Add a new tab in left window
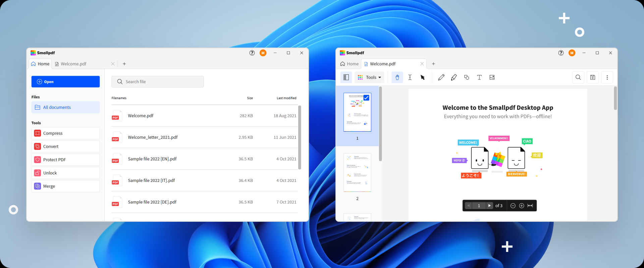The image size is (644, 268). 124,64
